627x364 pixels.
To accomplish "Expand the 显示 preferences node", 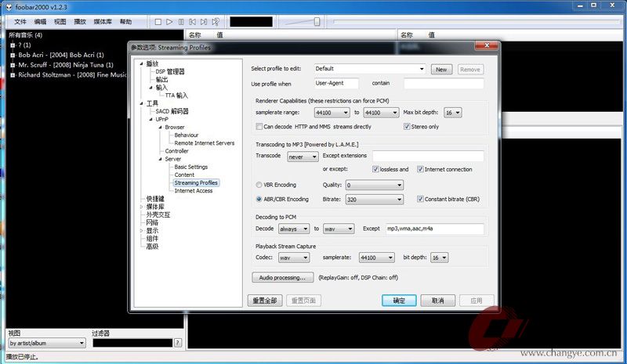I will coord(141,231).
